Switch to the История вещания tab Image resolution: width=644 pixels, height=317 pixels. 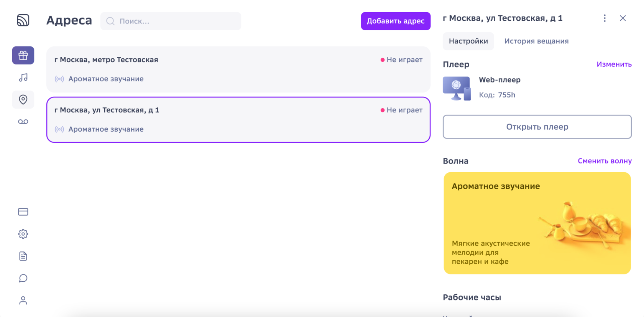click(536, 41)
